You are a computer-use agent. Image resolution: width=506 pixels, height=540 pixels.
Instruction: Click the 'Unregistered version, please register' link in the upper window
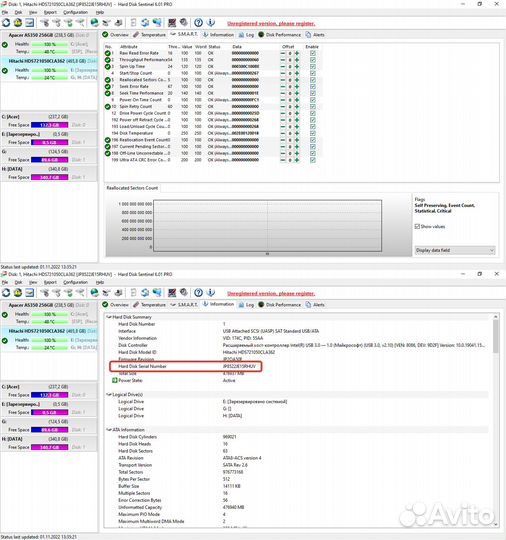pyautogui.click(x=271, y=23)
